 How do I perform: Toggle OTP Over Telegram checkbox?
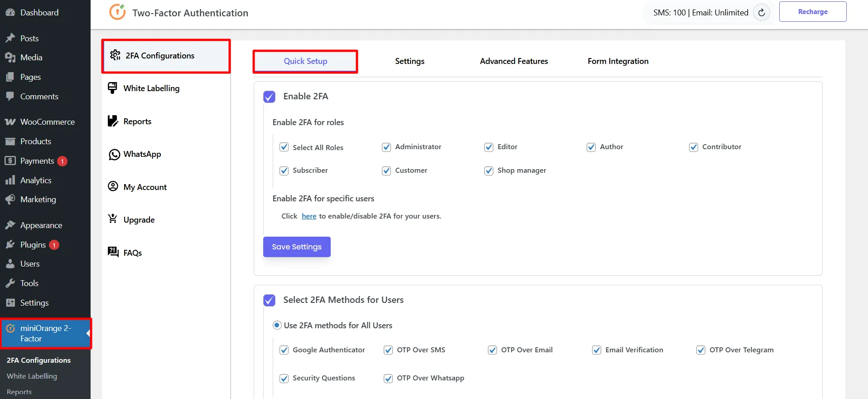pyautogui.click(x=701, y=350)
